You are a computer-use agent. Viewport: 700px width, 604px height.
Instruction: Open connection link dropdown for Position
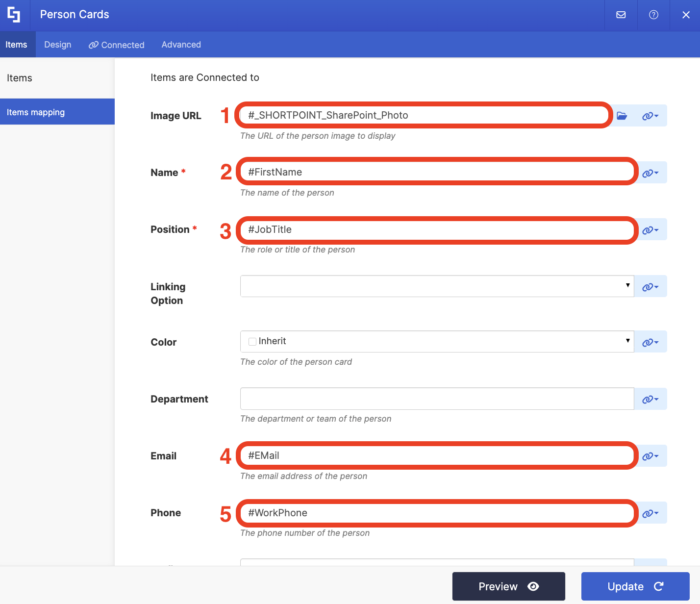point(650,229)
